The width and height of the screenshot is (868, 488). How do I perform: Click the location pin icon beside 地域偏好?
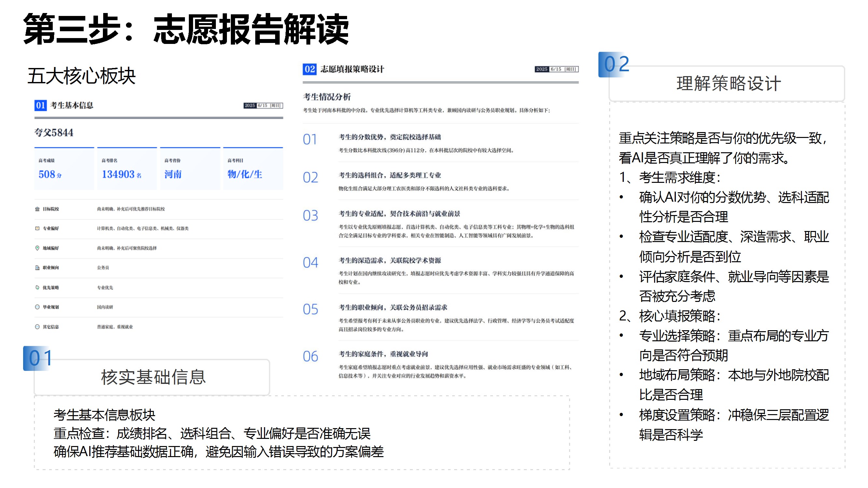(x=37, y=248)
